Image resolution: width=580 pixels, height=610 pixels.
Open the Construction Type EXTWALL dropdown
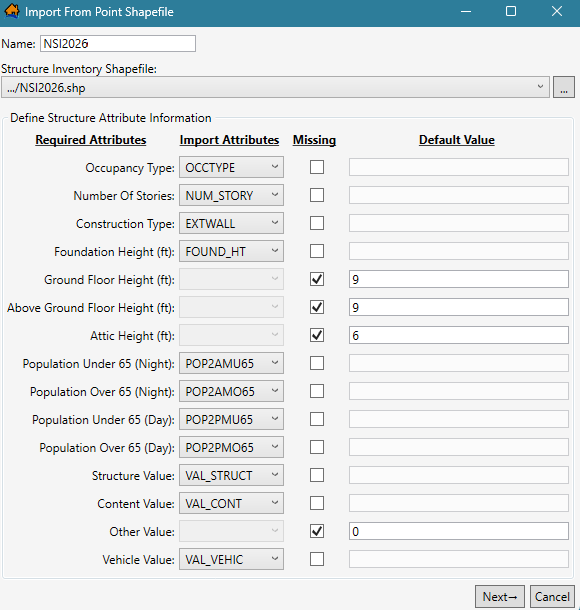[231, 223]
